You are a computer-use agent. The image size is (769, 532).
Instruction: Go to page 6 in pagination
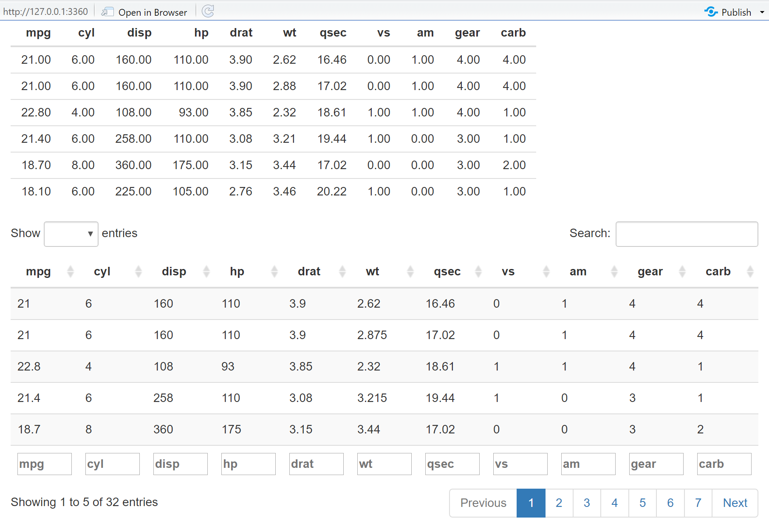(x=670, y=503)
